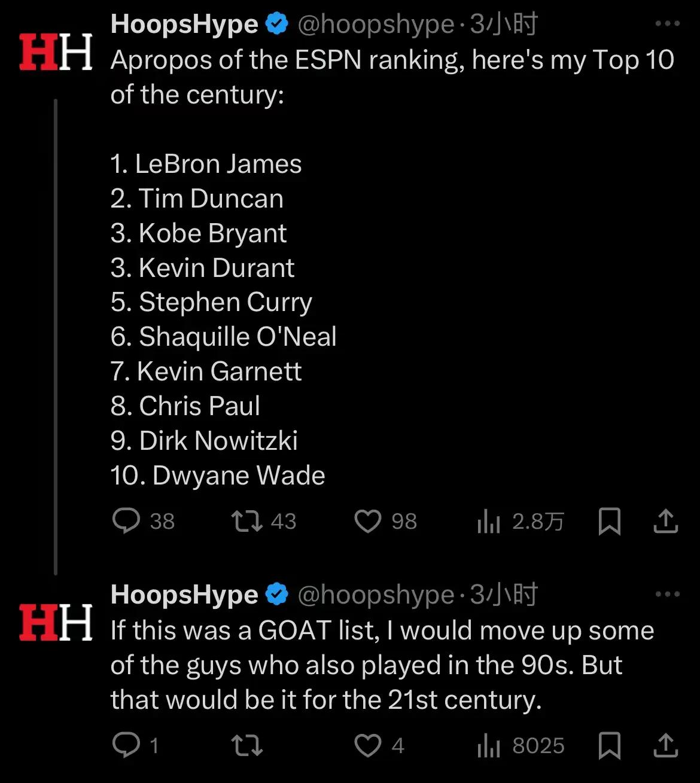
Task: Open HoopsHype avatar on first tweet
Action: pyautogui.click(x=56, y=52)
